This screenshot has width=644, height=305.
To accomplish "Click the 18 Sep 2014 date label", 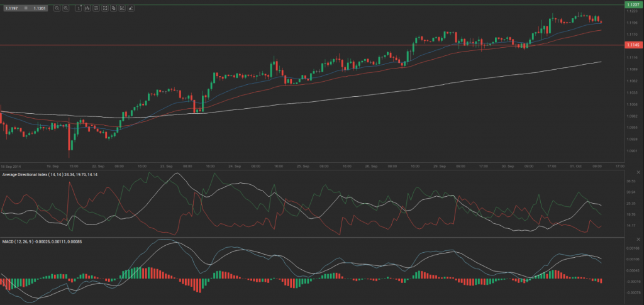I will pos(10,167).
